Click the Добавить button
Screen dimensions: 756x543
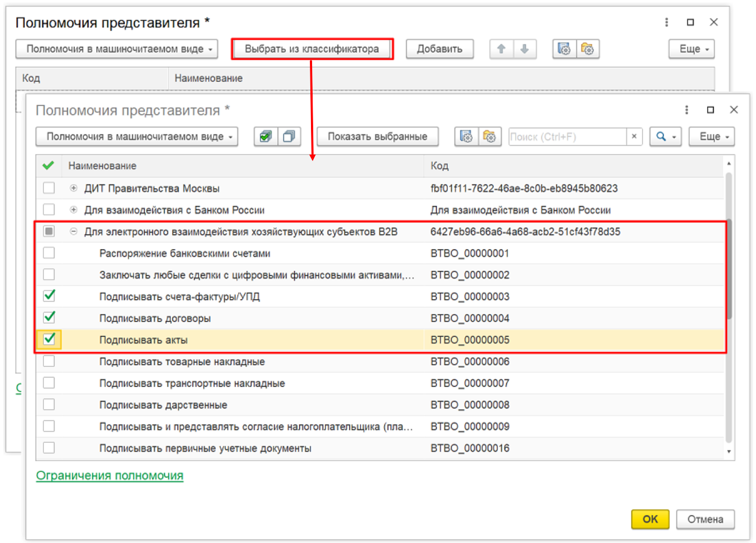[439, 49]
